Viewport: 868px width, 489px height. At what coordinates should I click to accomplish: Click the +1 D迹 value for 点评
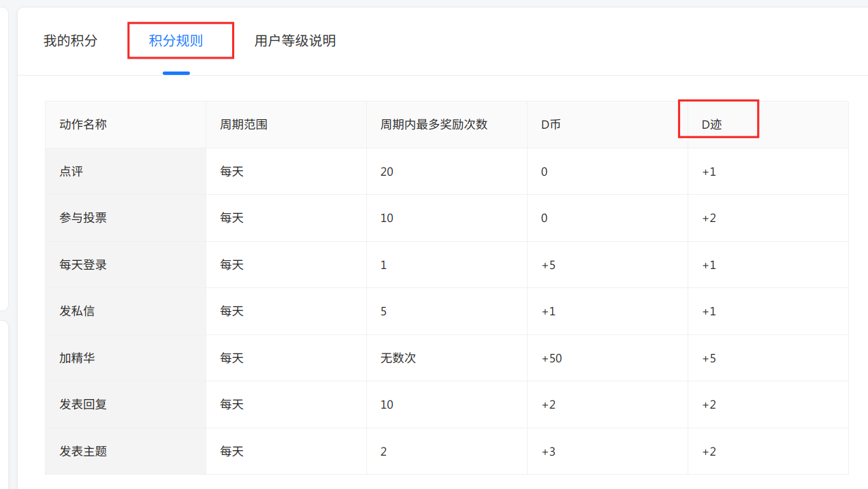709,172
